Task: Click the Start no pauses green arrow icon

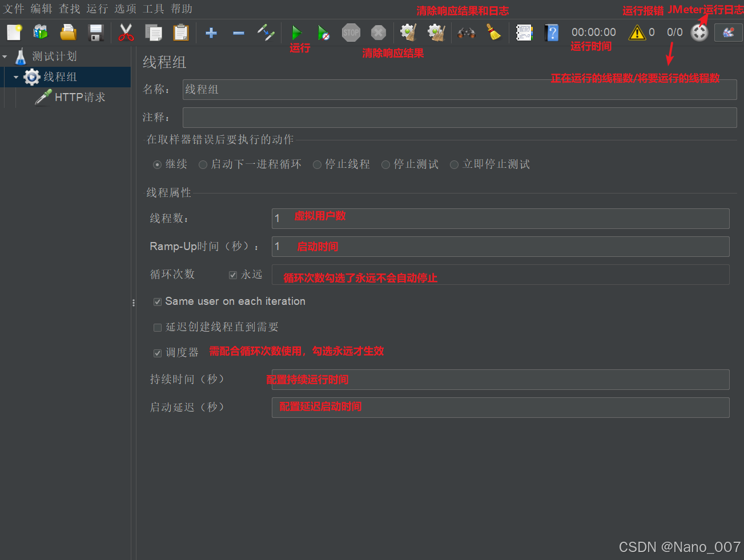Action: (324, 33)
